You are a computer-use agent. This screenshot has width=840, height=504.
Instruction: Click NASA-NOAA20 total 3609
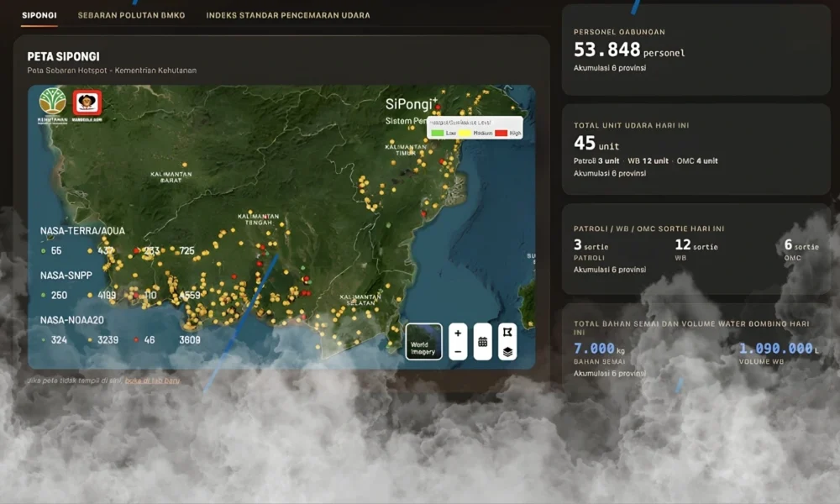coord(190,339)
